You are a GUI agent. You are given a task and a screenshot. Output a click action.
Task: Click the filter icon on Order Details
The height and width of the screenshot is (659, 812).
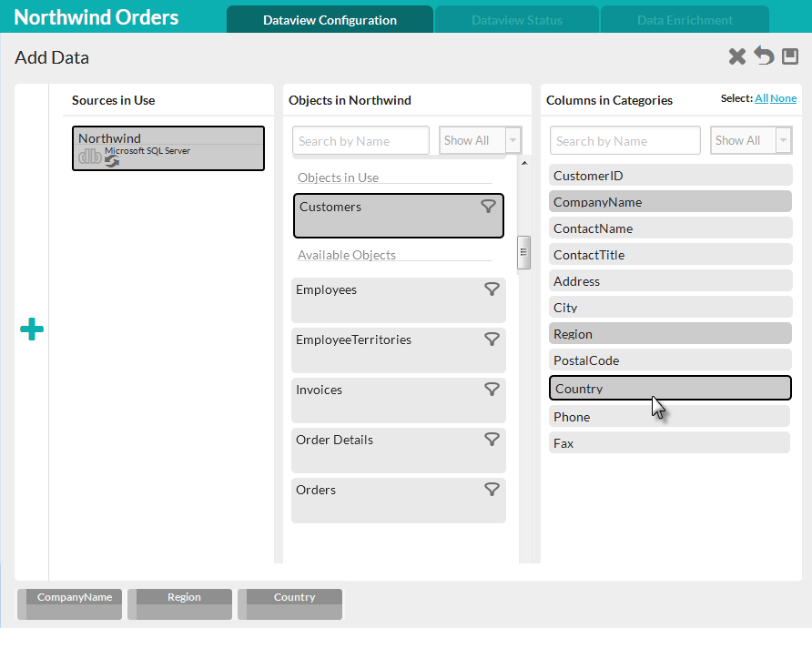click(x=492, y=440)
